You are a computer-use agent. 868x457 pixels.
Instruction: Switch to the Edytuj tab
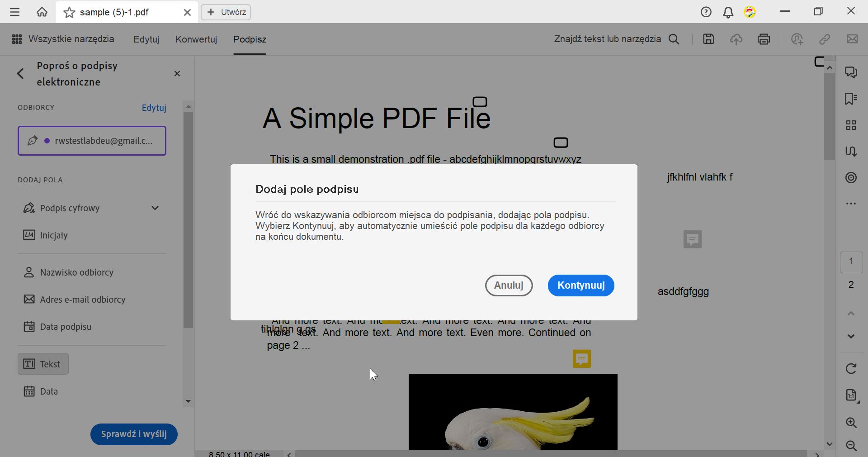146,39
